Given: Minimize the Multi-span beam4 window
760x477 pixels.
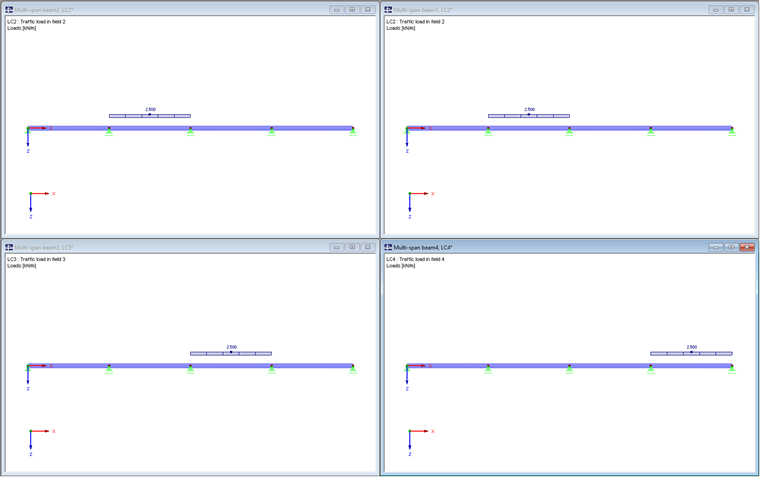Looking at the screenshot, I should 715,247.
